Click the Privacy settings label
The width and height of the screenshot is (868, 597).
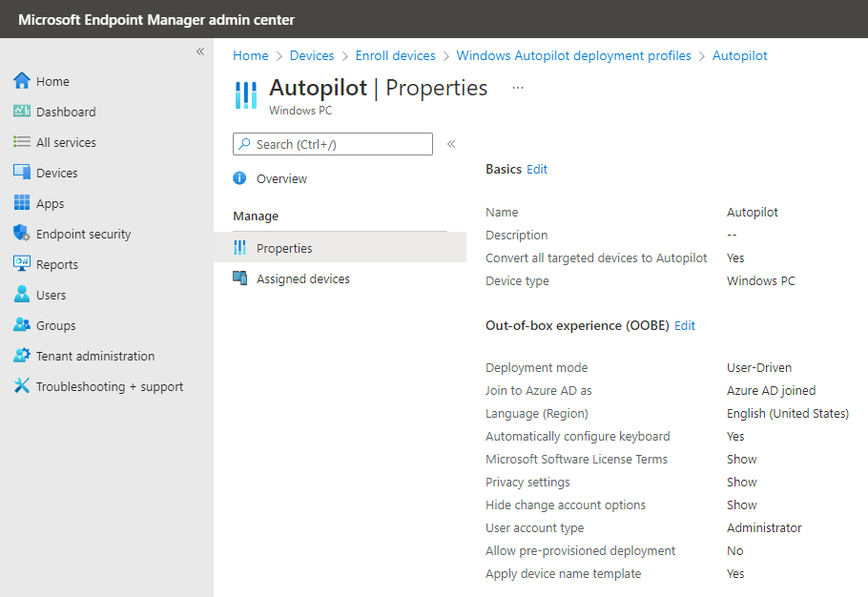[527, 482]
